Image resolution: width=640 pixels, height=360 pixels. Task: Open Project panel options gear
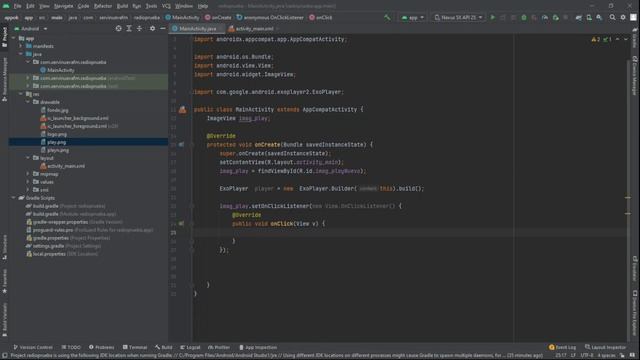(x=152, y=29)
